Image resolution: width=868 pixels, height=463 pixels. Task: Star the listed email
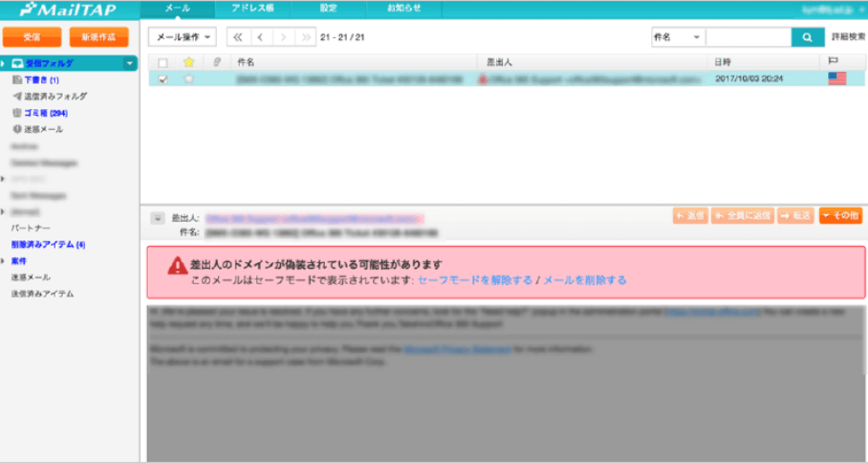(189, 79)
